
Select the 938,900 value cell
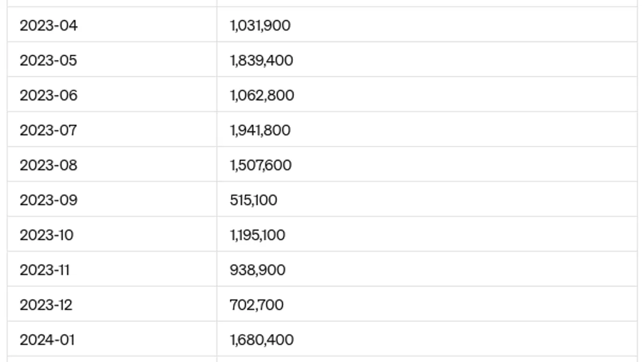point(258,270)
